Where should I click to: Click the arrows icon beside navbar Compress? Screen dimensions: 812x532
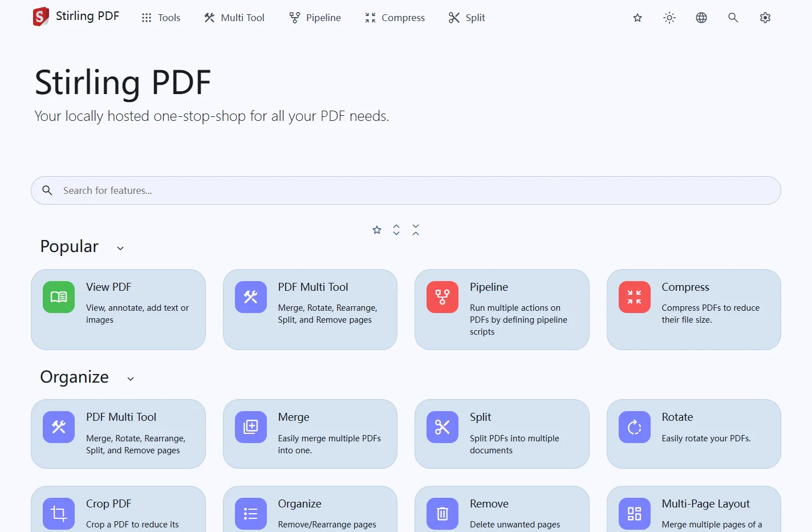(x=370, y=18)
